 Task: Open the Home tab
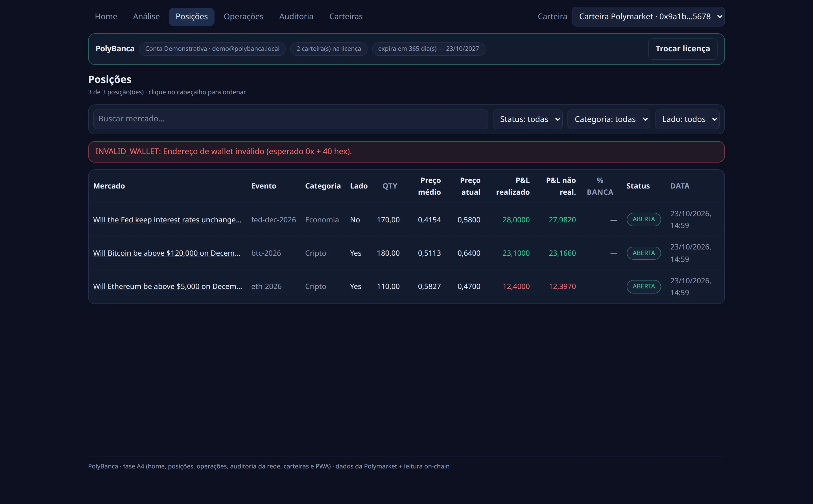[x=106, y=17]
